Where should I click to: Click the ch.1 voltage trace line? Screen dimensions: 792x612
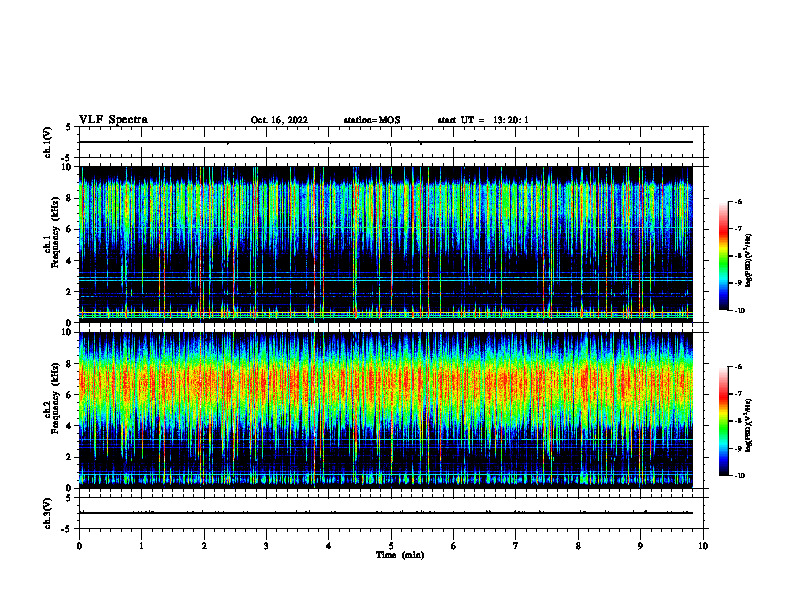point(386,142)
